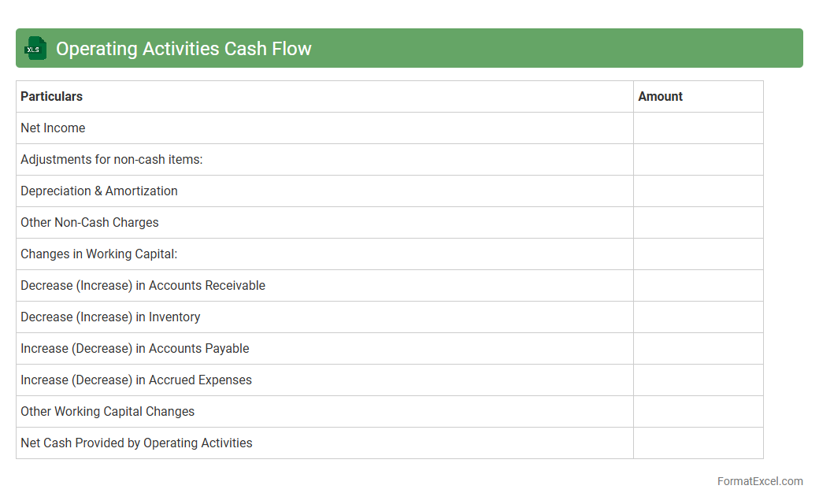This screenshot has height=504, width=819.
Task: Click Net Cash Provided by Operating Activities amount cell
Action: click(698, 443)
